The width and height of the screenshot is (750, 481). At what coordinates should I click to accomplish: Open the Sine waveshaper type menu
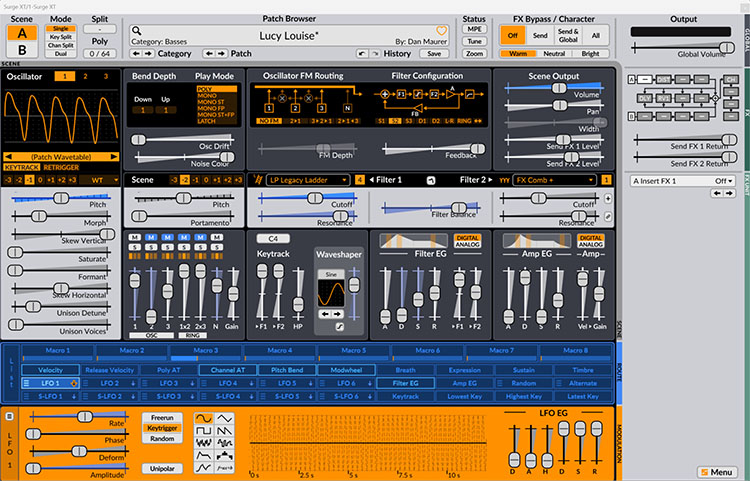(331, 274)
